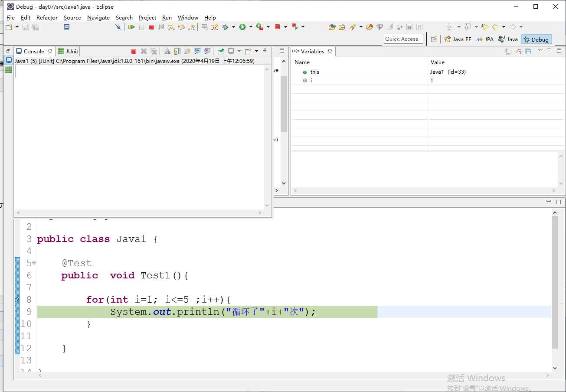Click Collapse All icon in Variables view
Screen dimensions: 566x392
[x=528, y=51]
